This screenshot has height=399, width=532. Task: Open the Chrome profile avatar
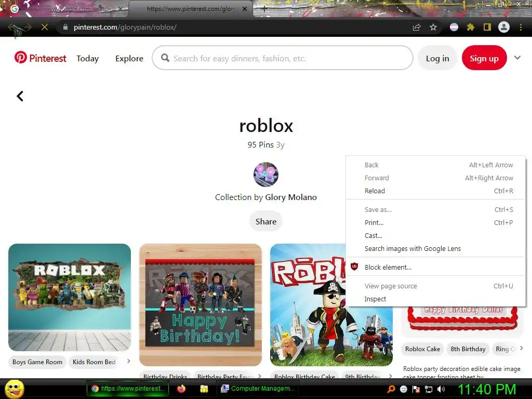pyautogui.click(x=504, y=27)
